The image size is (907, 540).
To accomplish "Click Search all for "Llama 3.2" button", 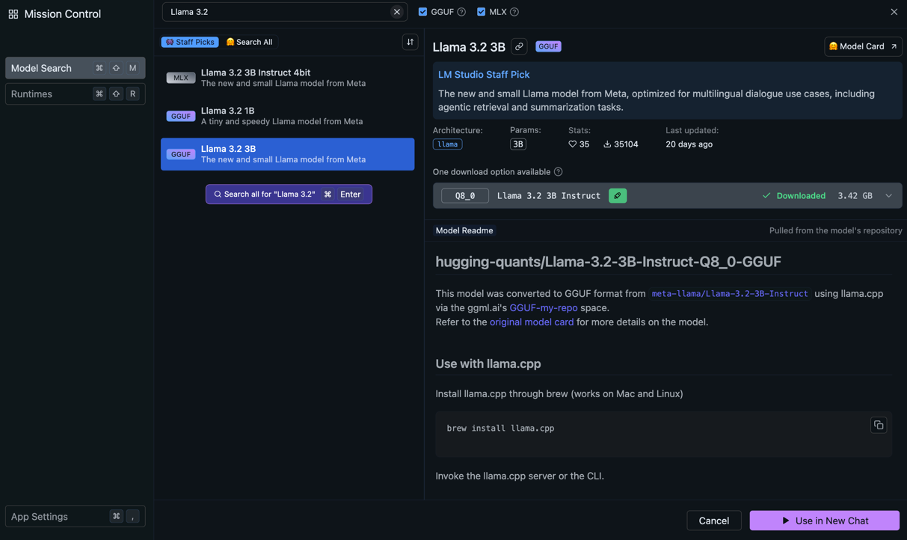I will tap(289, 194).
